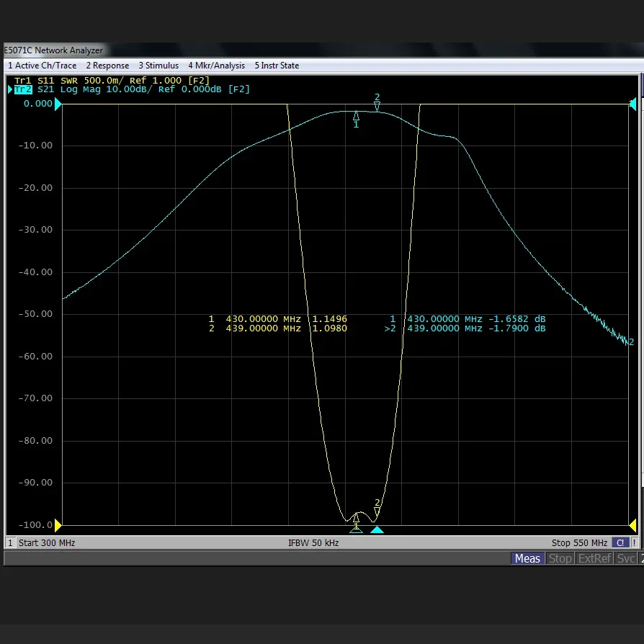Click the Start 300 MHz field

46,542
